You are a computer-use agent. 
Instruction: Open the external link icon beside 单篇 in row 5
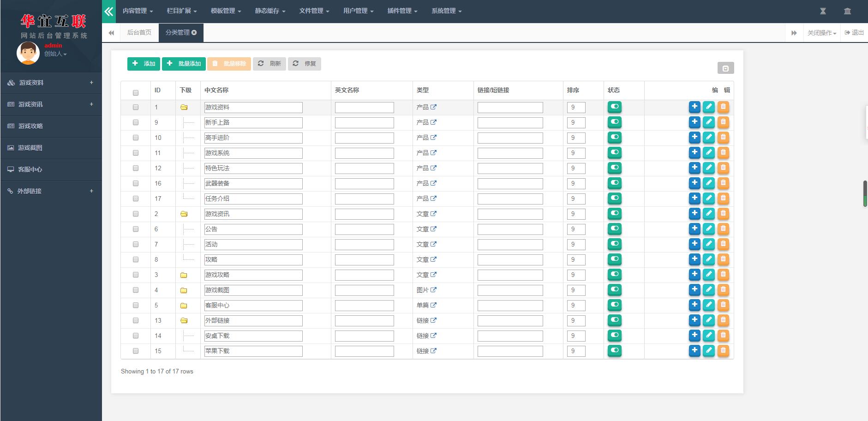[433, 305]
